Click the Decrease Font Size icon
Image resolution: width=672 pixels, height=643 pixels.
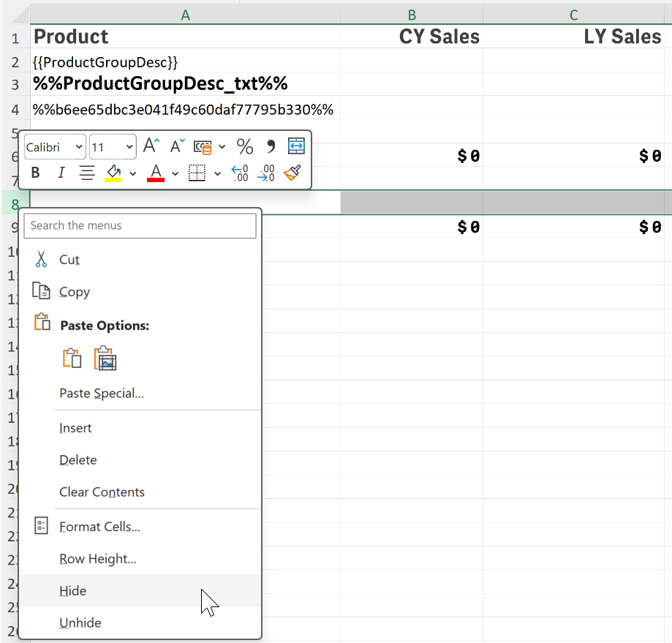[x=178, y=146]
